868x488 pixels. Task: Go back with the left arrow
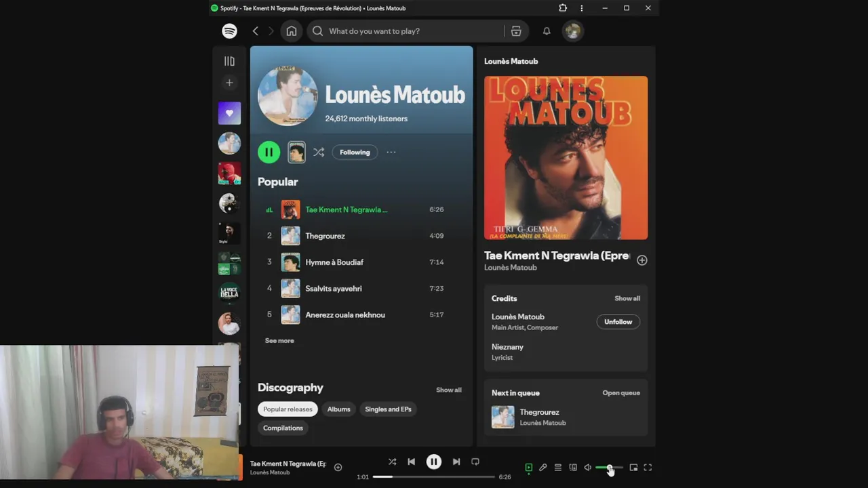pos(256,31)
